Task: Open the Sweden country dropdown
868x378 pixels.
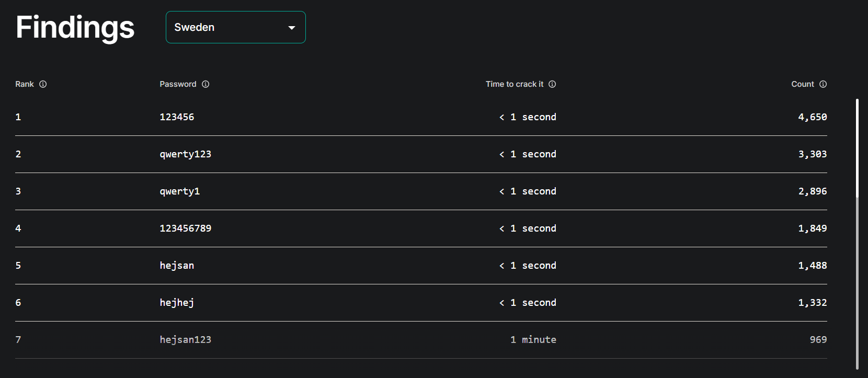Action: click(x=236, y=27)
